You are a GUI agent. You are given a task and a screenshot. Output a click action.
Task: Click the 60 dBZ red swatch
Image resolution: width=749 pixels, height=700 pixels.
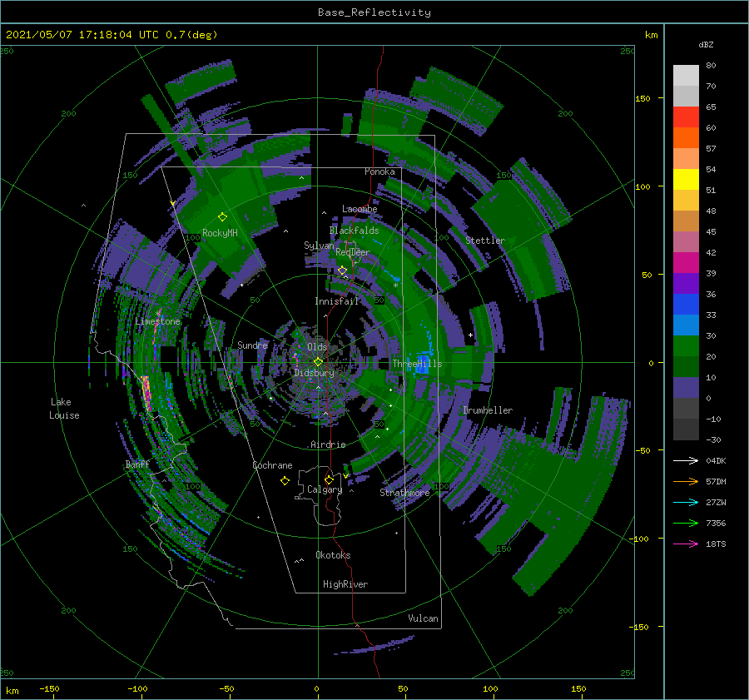click(686, 117)
